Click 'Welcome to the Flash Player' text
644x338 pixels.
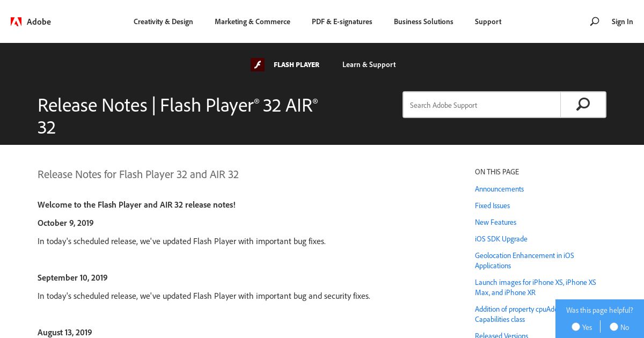point(136,204)
